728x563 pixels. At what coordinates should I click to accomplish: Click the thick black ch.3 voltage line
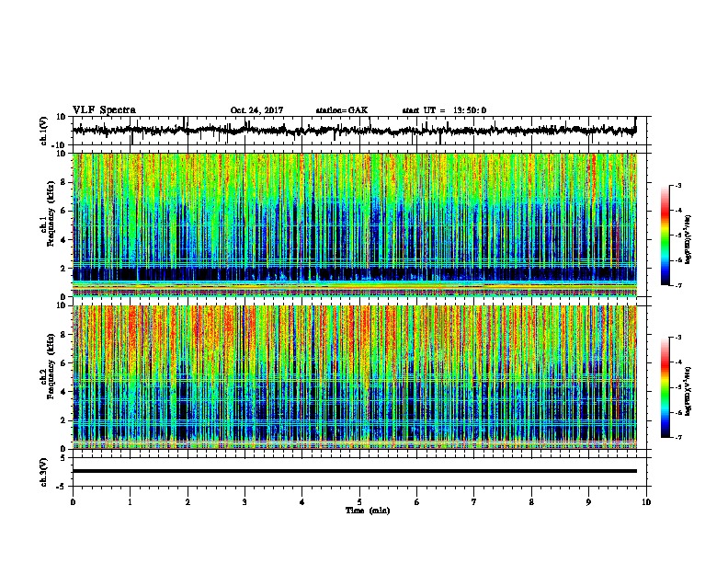pos(355,471)
